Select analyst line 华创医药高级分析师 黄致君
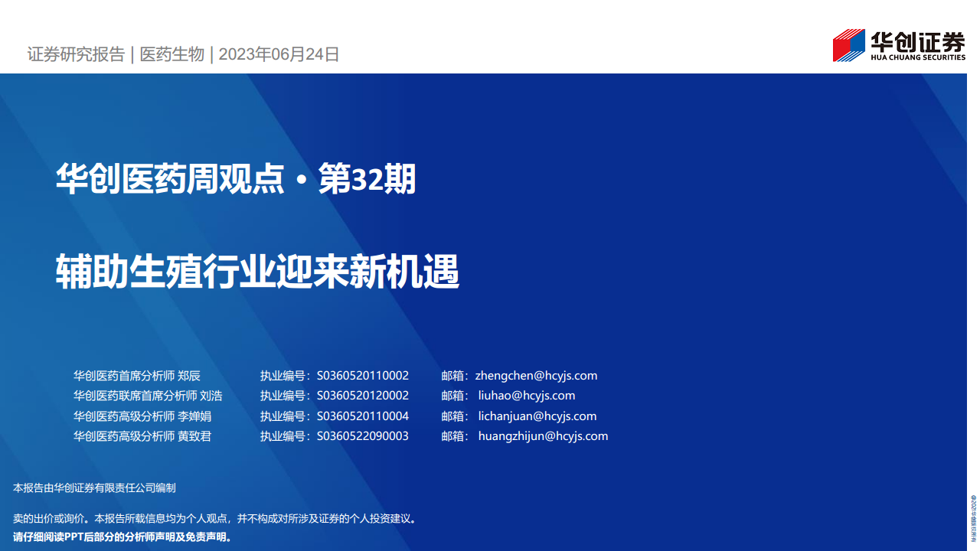 (x=142, y=436)
